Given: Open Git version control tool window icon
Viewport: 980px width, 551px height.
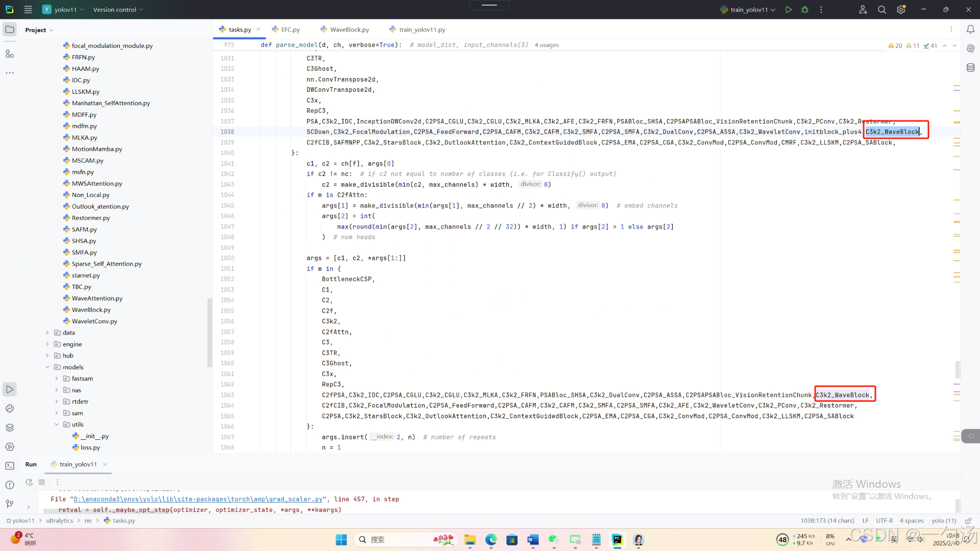Looking at the screenshot, I should point(10,504).
